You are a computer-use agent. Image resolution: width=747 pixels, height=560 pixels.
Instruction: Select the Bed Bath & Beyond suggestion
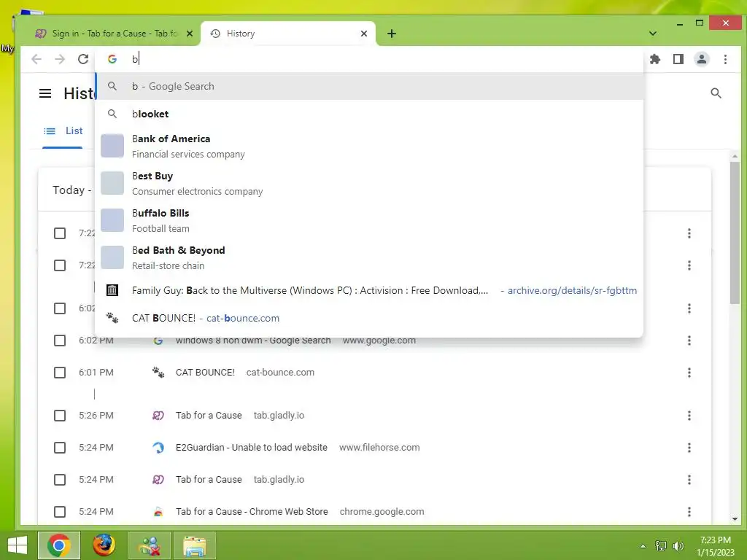point(369,257)
